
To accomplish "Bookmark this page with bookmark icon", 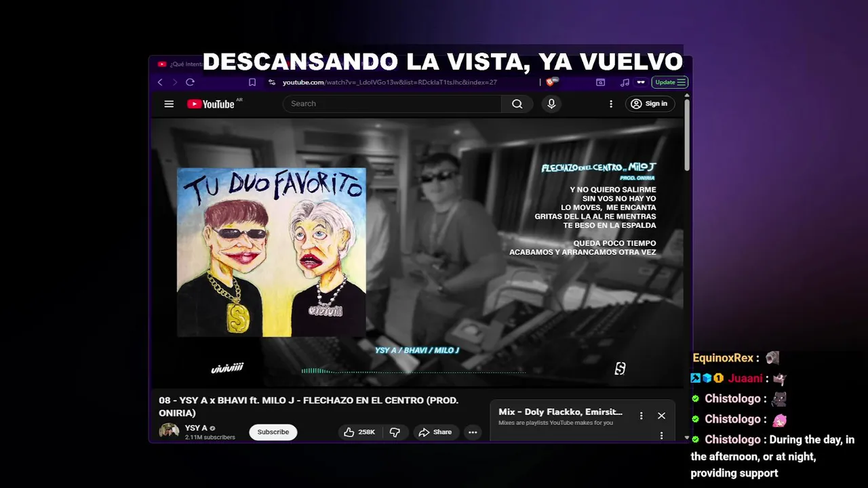I will click(x=252, y=82).
